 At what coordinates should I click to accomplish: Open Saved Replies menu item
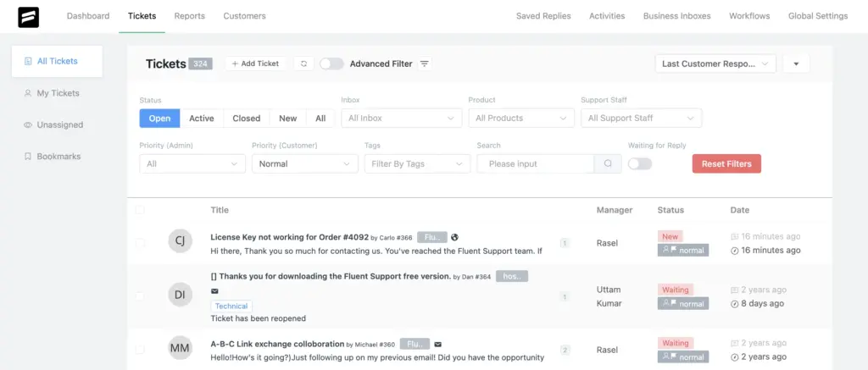pos(543,16)
